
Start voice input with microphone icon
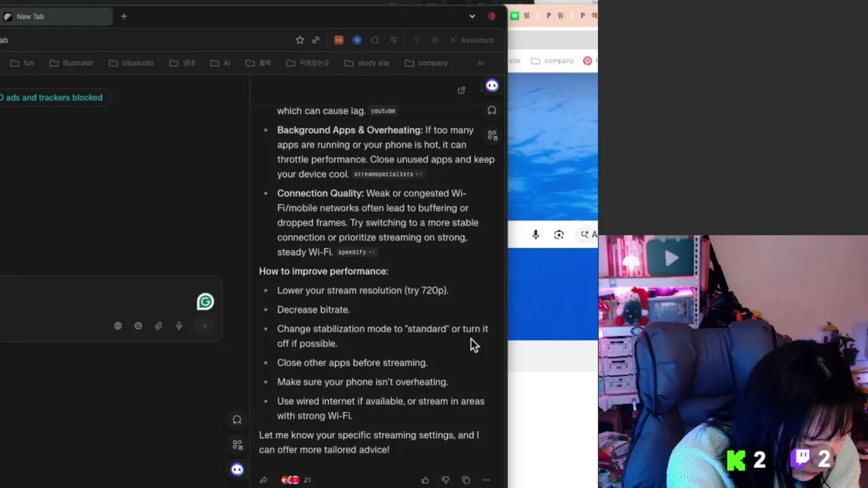179,326
